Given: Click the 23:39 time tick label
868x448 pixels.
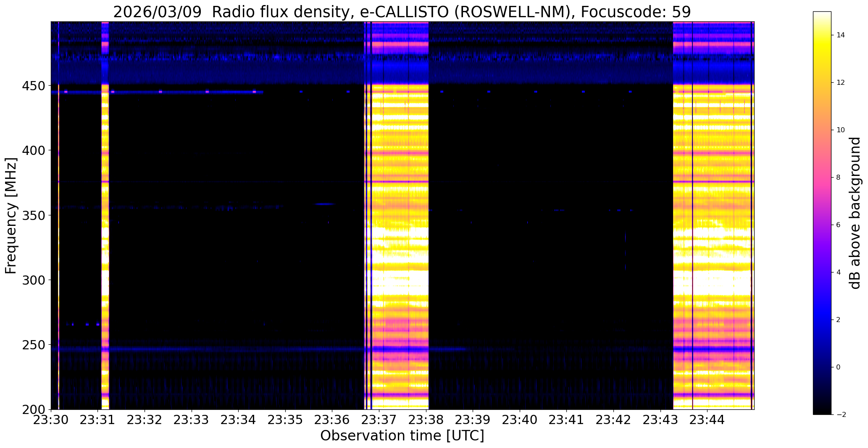Looking at the screenshot, I should click(473, 419).
